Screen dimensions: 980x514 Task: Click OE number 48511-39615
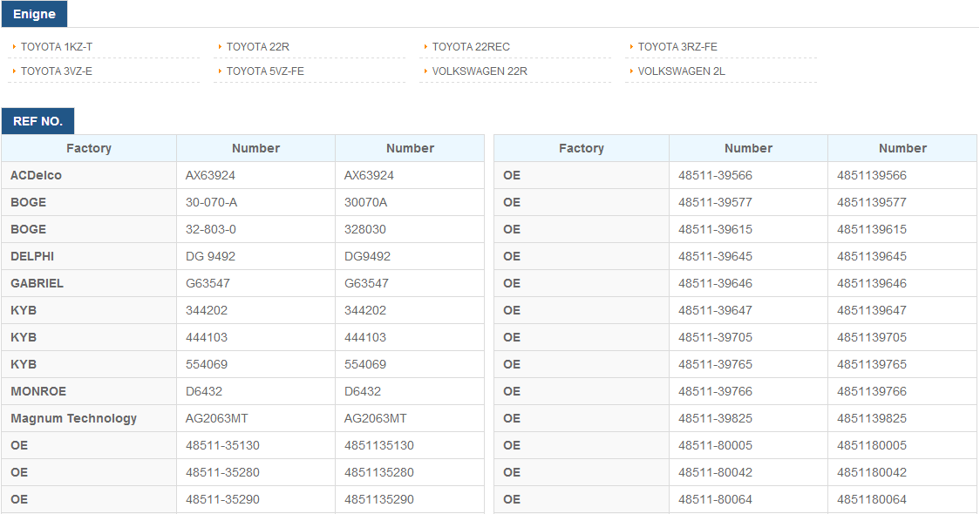748,229
